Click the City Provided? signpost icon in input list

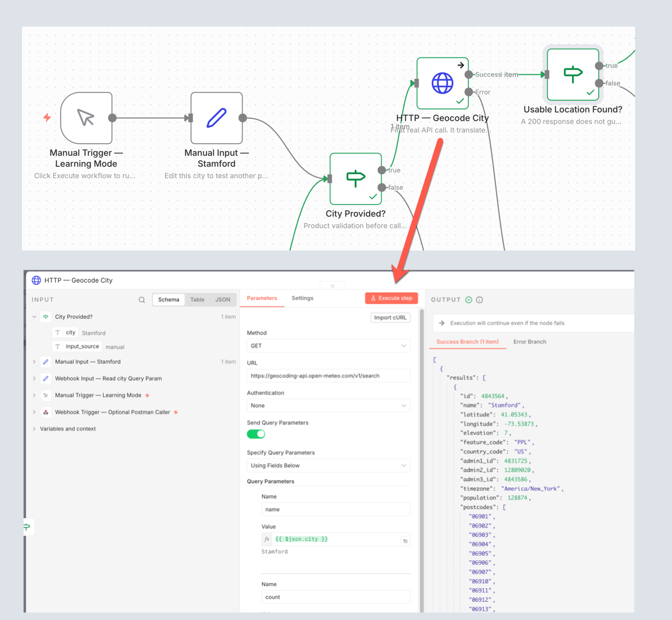46,317
